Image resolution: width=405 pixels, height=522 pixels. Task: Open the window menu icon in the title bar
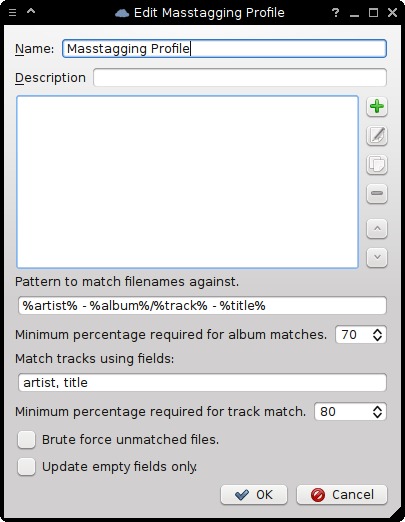coord(12,13)
